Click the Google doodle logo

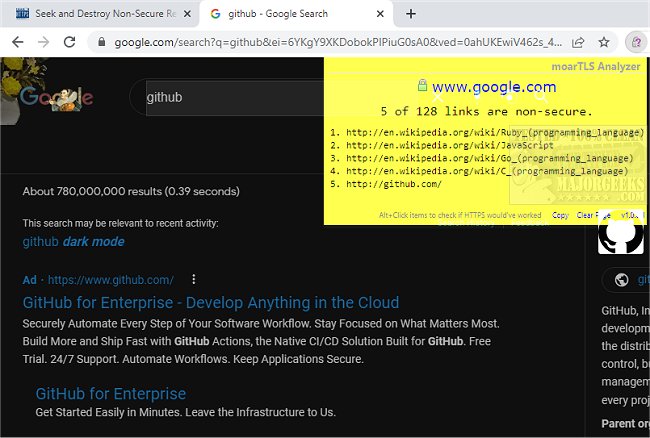[56, 97]
